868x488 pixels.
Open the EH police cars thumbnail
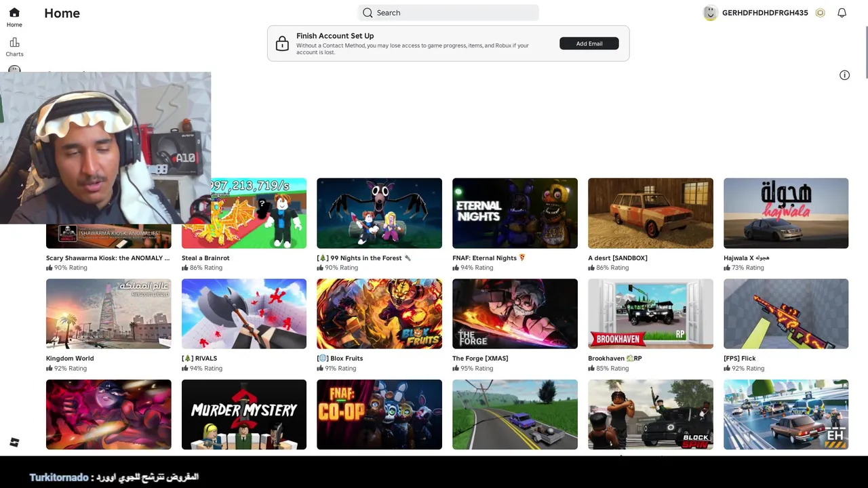786,415
